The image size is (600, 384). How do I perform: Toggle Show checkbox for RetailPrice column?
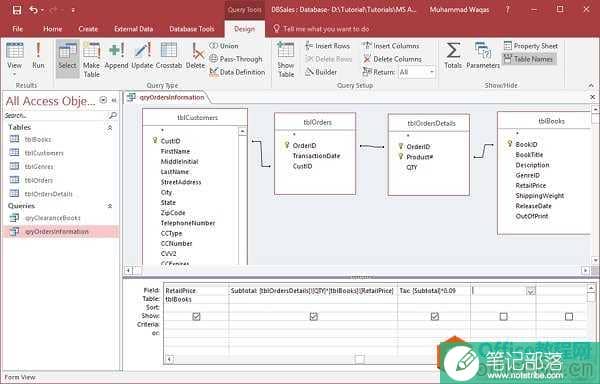(x=196, y=316)
